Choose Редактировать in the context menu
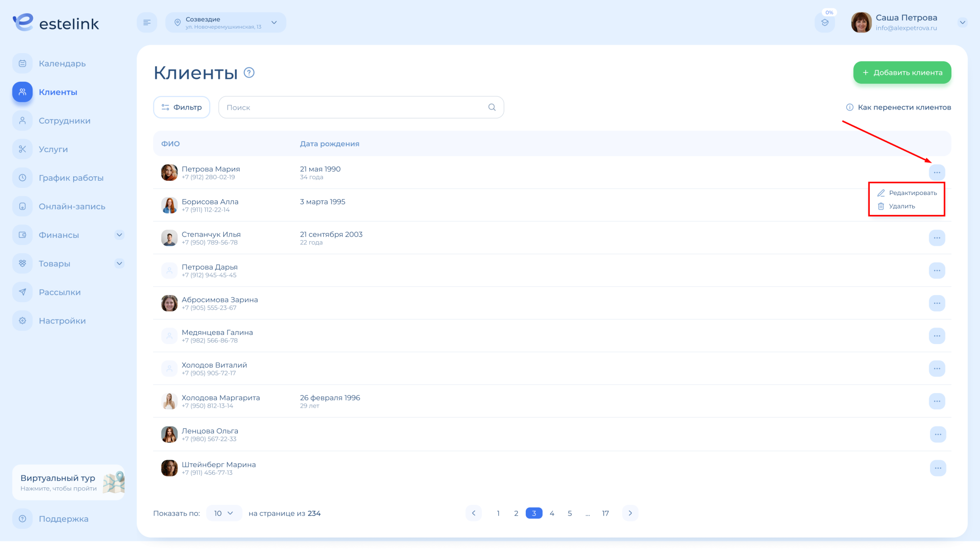980x552 pixels. tap(907, 193)
